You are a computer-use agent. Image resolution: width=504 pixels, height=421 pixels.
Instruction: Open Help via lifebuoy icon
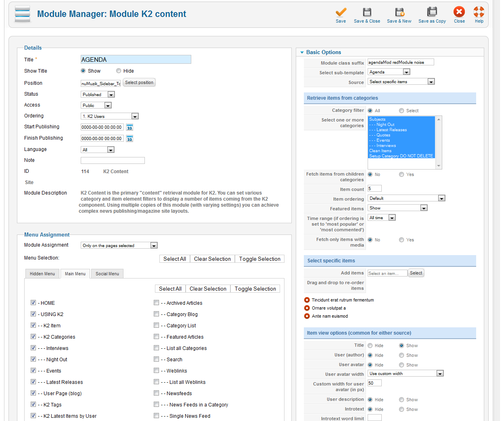click(479, 12)
